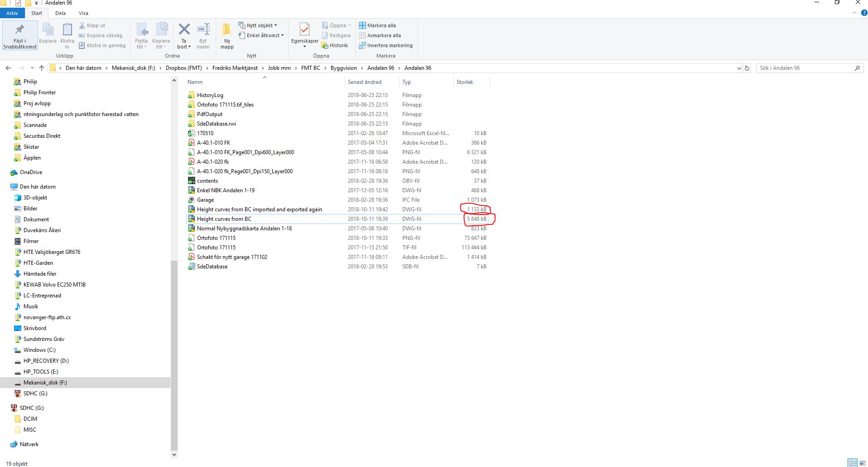Collapse the ribbon with the chevron
Screen dimensions: 868x467
[x=854, y=13]
